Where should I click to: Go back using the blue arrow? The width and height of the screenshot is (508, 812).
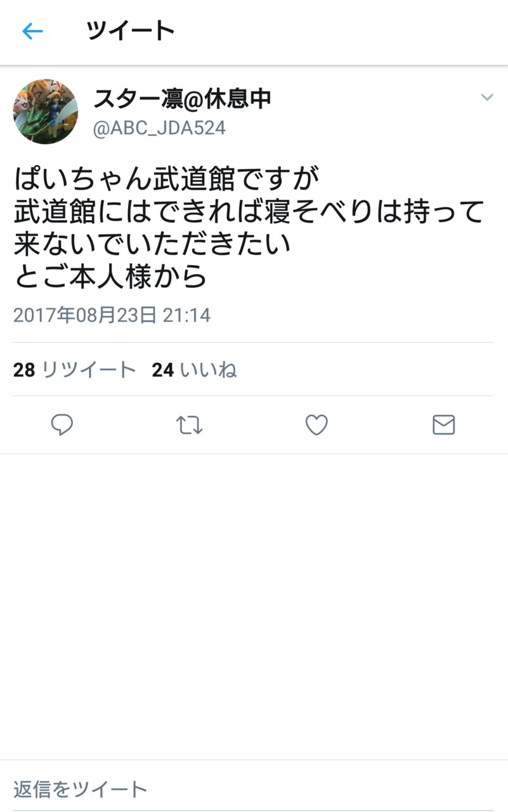32,31
